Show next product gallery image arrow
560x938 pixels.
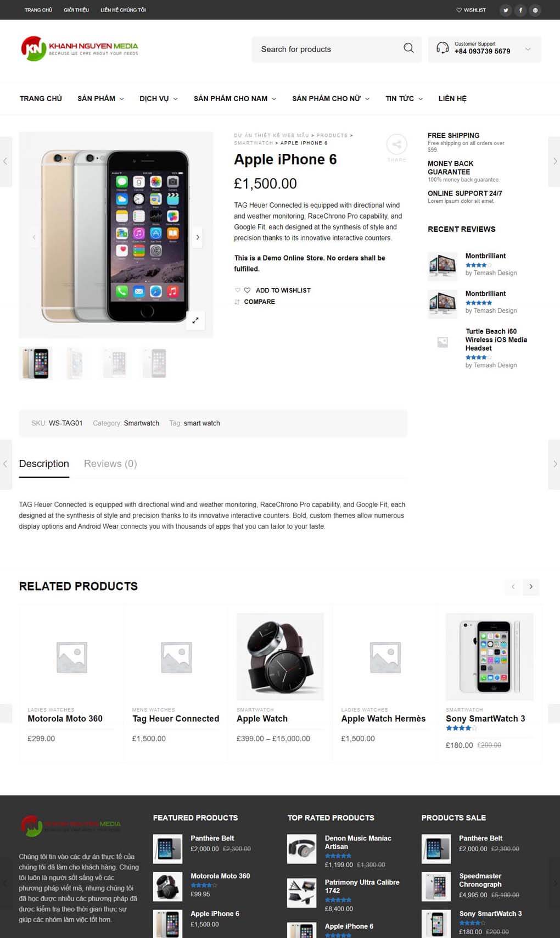point(198,237)
